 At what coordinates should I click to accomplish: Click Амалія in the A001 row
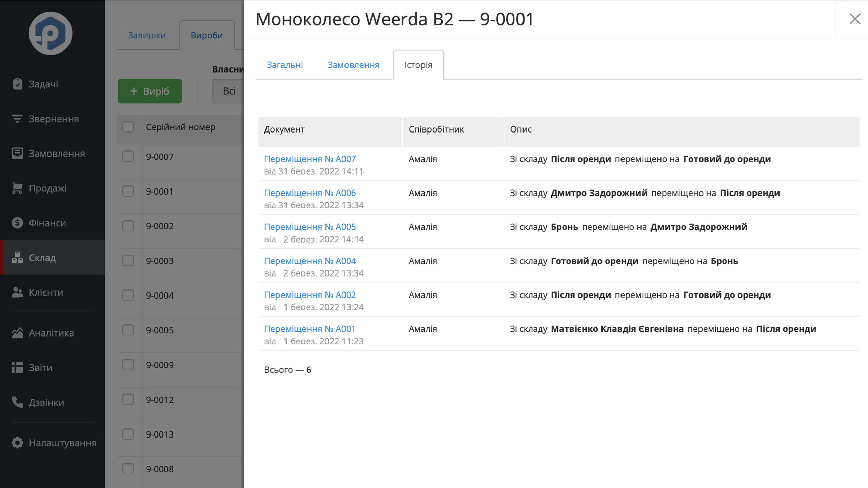tap(423, 329)
